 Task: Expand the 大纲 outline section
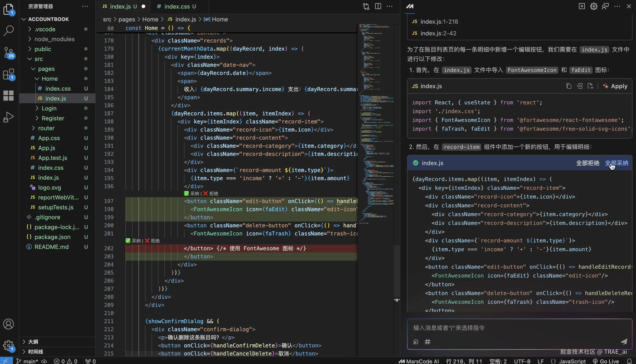click(x=33, y=342)
